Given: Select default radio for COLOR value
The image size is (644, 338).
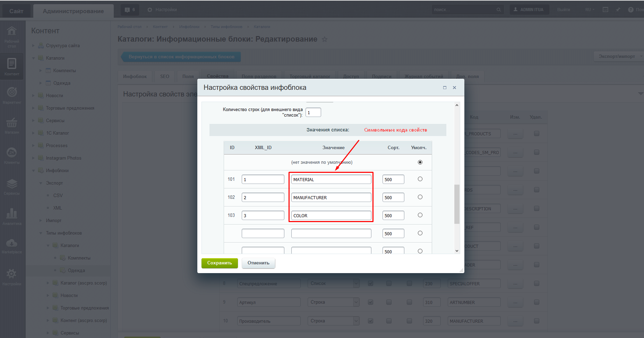Looking at the screenshot, I should coord(420,215).
